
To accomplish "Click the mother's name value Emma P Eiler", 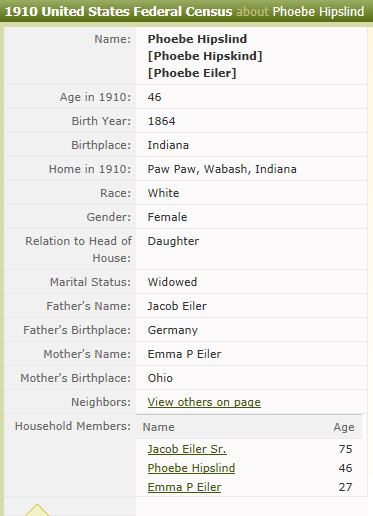I will click(x=184, y=354).
